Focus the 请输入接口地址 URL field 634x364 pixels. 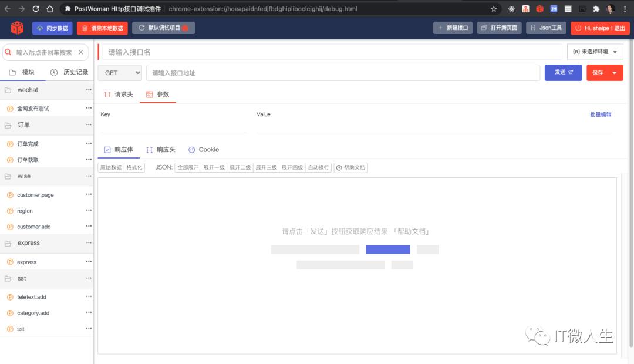point(343,73)
